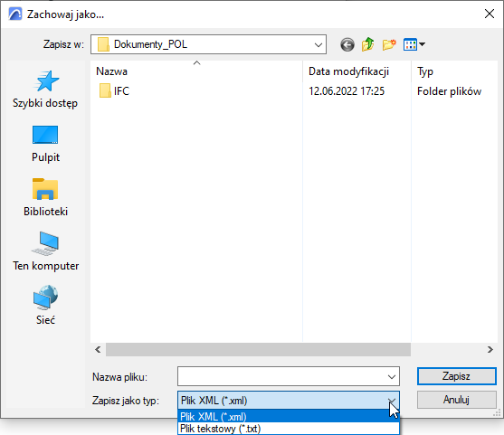504x435 pixels.
Task: Choose Plik XML (*.xml) from list
Action: 289,416
